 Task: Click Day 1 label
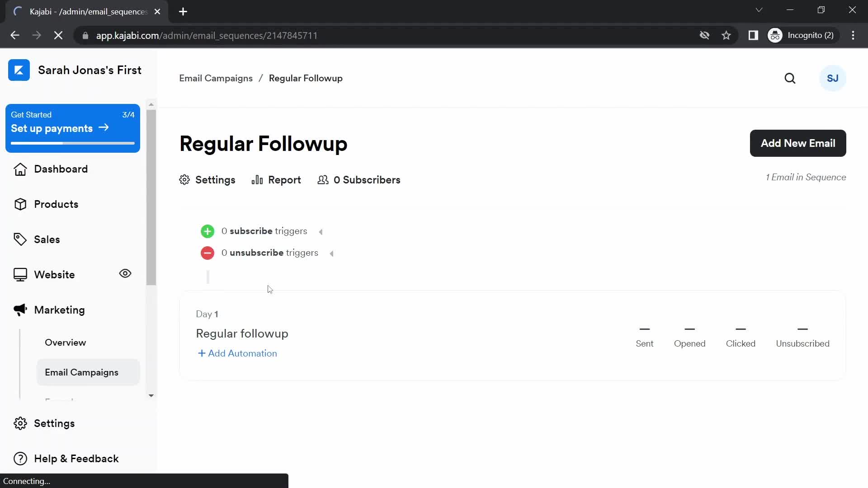(207, 314)
